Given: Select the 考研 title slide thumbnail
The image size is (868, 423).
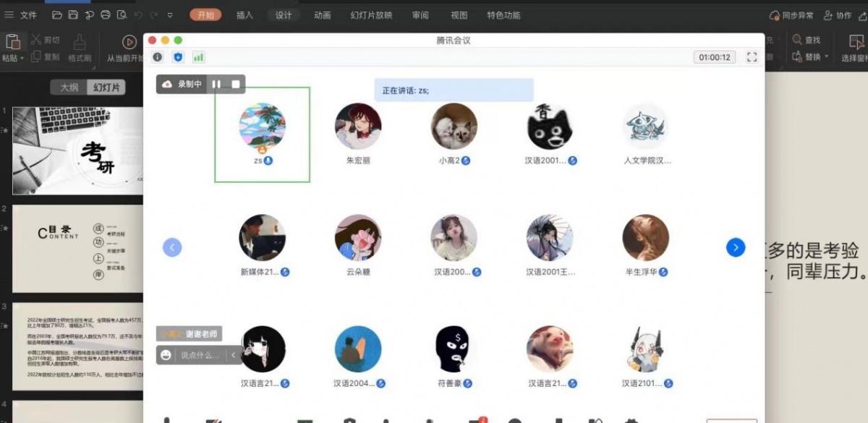Looking at the screenshot, I should click(77, 150).
